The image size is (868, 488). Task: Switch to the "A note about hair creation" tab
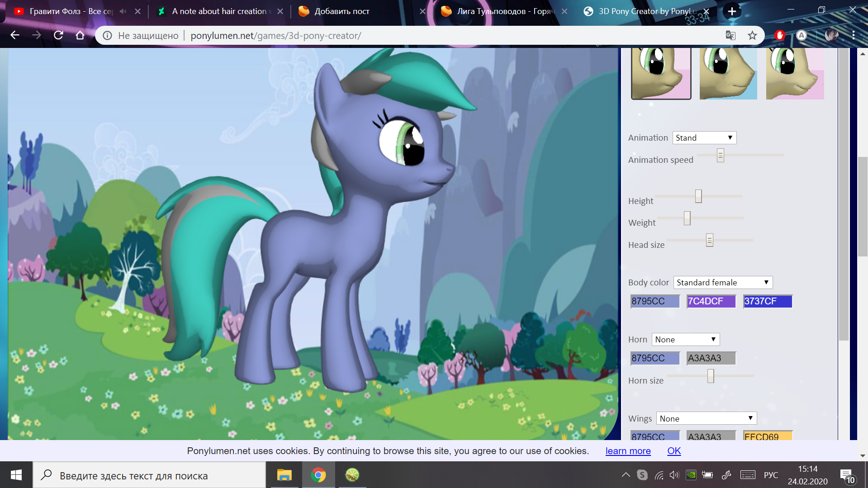pyautogui.click(x=219, y=11)
